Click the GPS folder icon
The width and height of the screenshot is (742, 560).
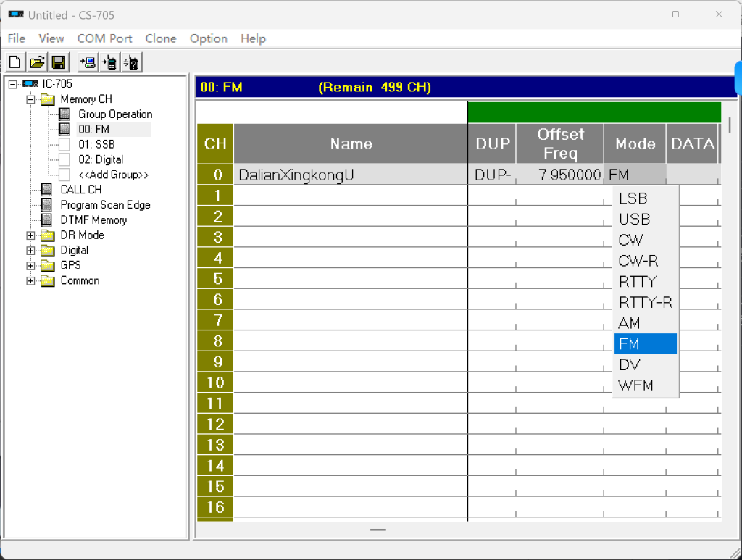(47, 265)
